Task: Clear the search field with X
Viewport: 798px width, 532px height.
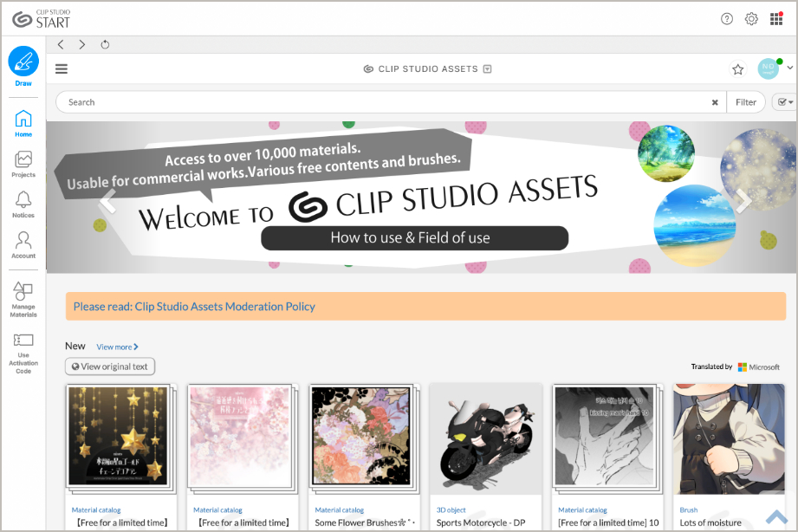Action: (x=715, y=102)
